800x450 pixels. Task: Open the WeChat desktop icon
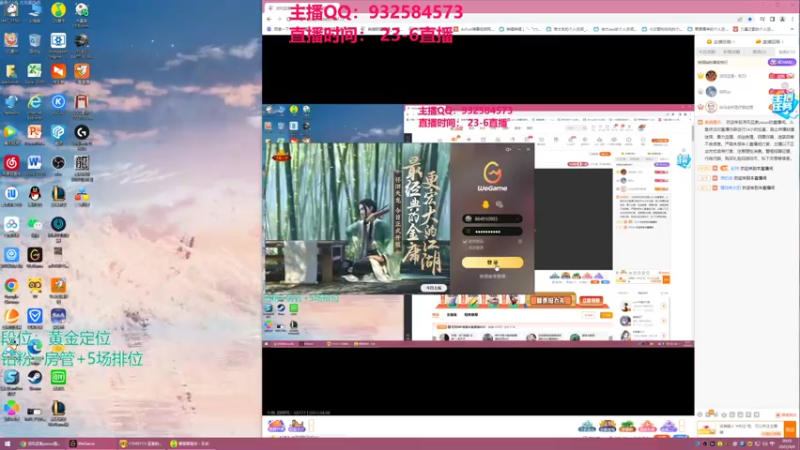pos(35,224)
